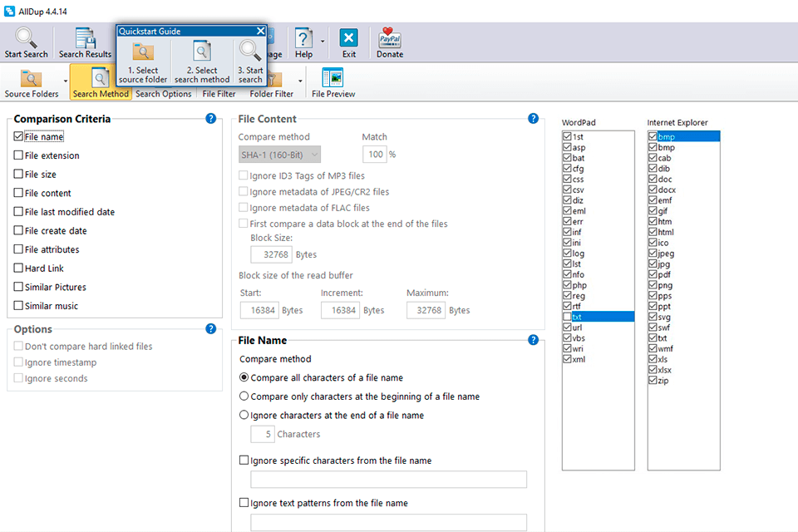This screenshot has height=532, width=798.
Task: Open the Source Folders dropdown arrow
Action: tap(64, 82)
